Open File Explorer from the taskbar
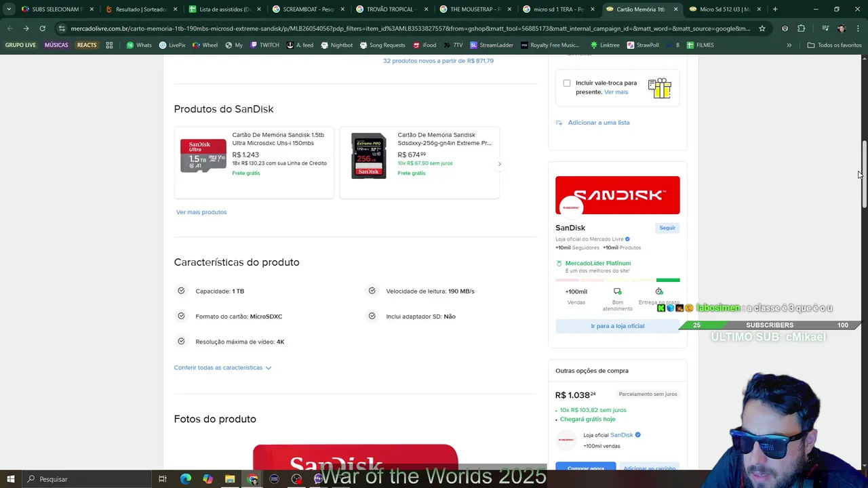 (230, 479)
